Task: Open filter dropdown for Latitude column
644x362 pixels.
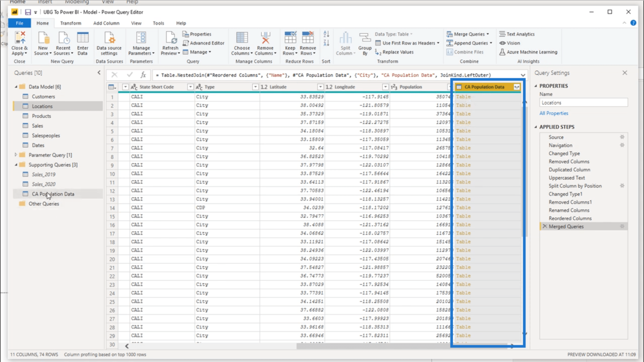Action: point(320,87)
